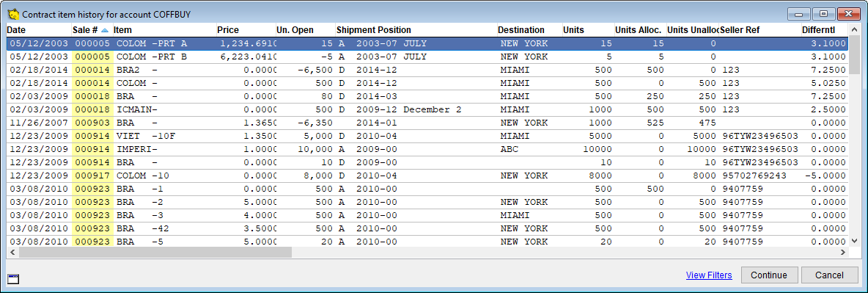Click the Destination column header

pyautogui.click(x=529, y=30)
